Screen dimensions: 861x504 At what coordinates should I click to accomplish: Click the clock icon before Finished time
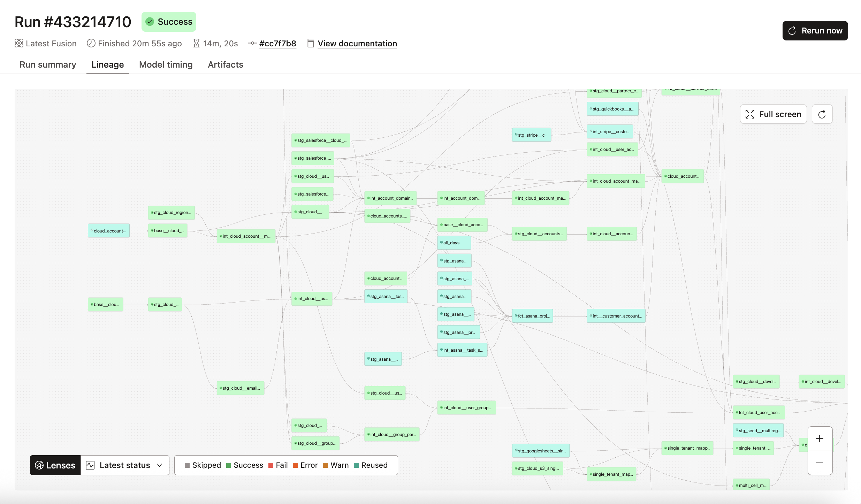click(91, 43)
